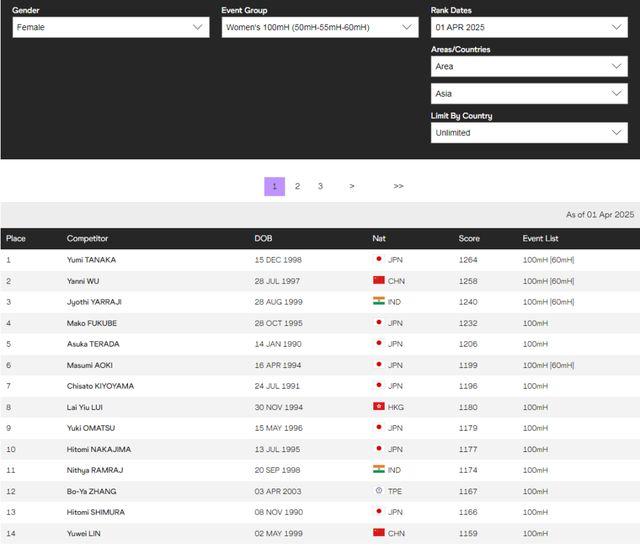Viewport: 640px width, 548px height.
Task: Open competitor Yuki OMATSU
Action: pos(91,428)
